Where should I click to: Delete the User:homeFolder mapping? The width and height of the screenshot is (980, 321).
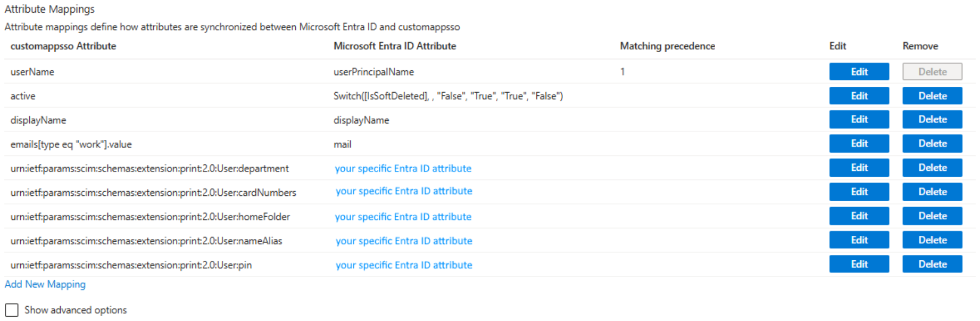coord(932,216)
